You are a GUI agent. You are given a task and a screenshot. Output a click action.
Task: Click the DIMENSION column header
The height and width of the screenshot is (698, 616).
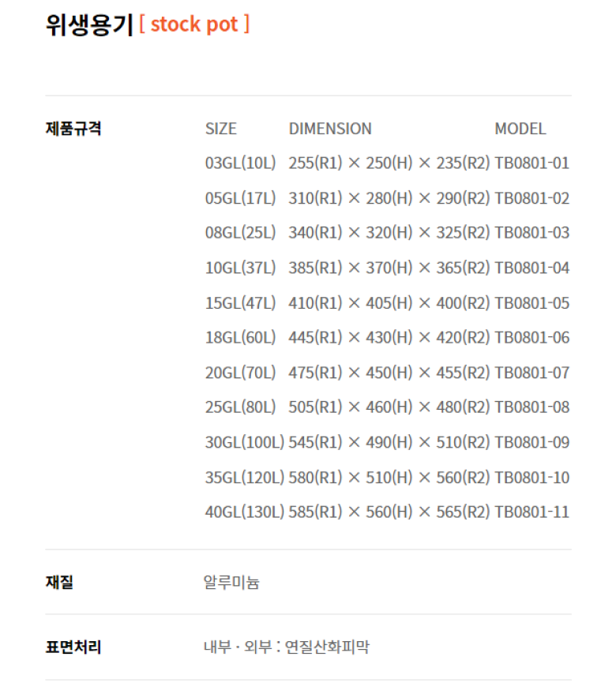pyautogui.click(x=330, y=129)
